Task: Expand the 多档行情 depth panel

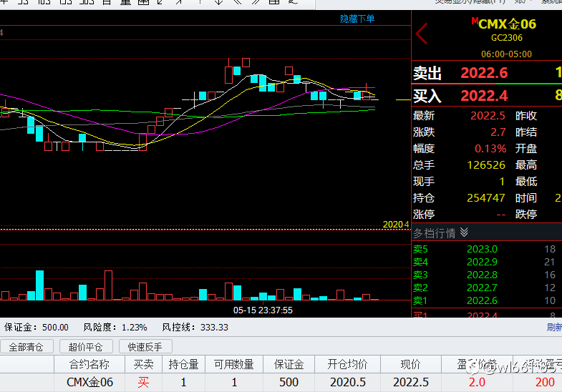Action: click(x=464, y=232)
